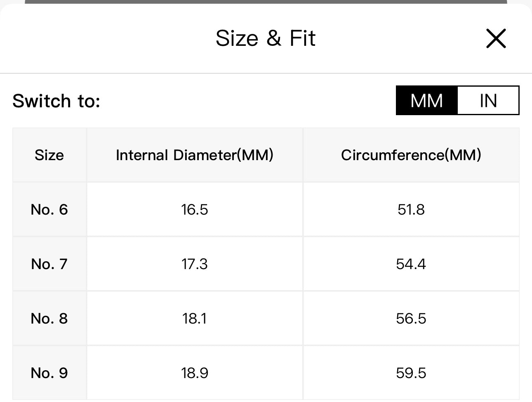Select the MM unit option

[x=427, y=101]
